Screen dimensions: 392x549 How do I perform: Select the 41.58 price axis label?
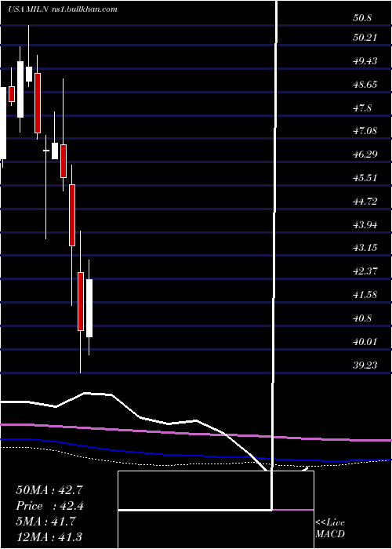(x=365, y=295)
